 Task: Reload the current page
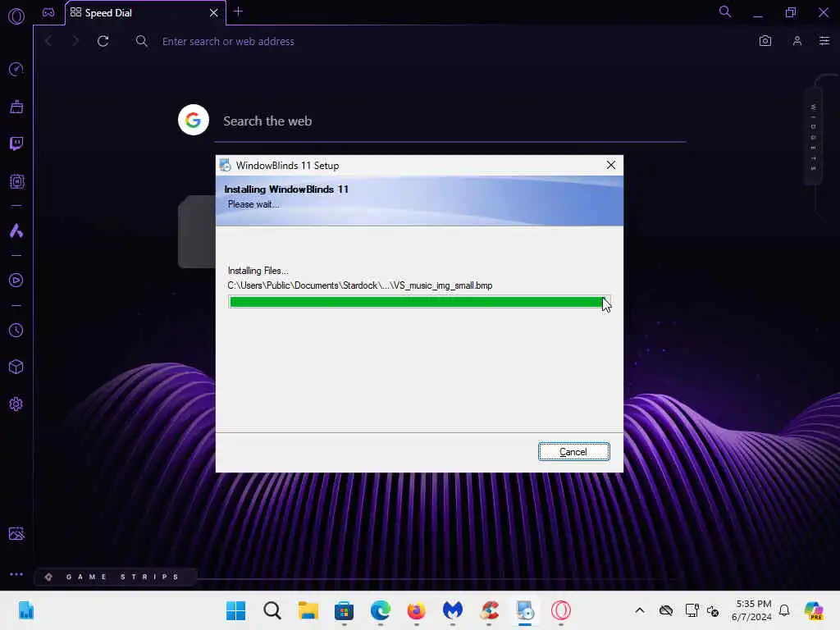[103, 41]
